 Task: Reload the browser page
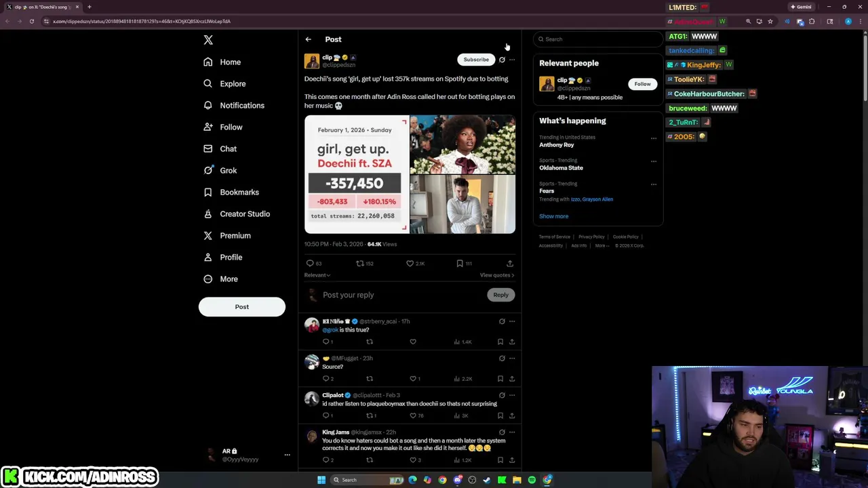[x=31, y=21]
